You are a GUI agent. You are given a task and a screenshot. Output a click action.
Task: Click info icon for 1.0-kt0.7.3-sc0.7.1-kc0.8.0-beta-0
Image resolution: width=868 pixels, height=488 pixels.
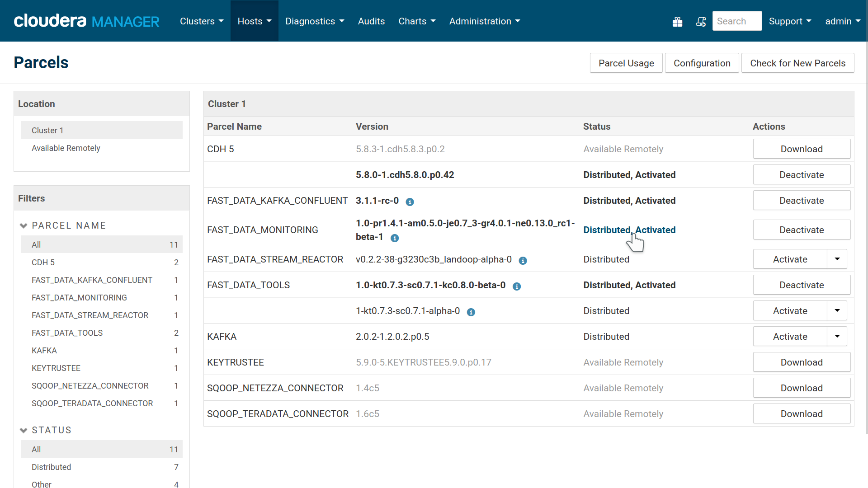(x=517, y=286)
